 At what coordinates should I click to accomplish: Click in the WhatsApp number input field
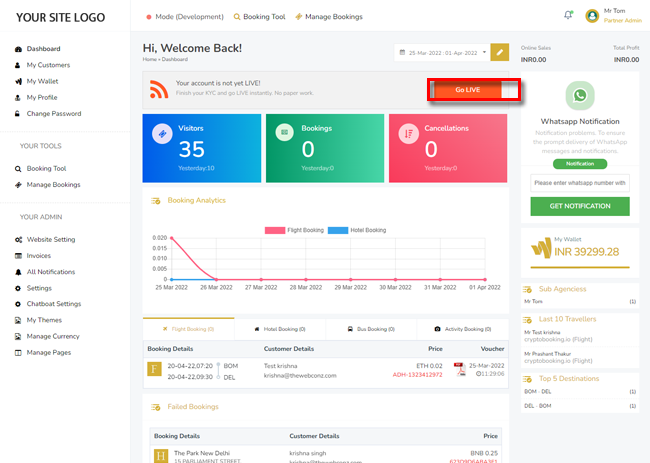580,183
